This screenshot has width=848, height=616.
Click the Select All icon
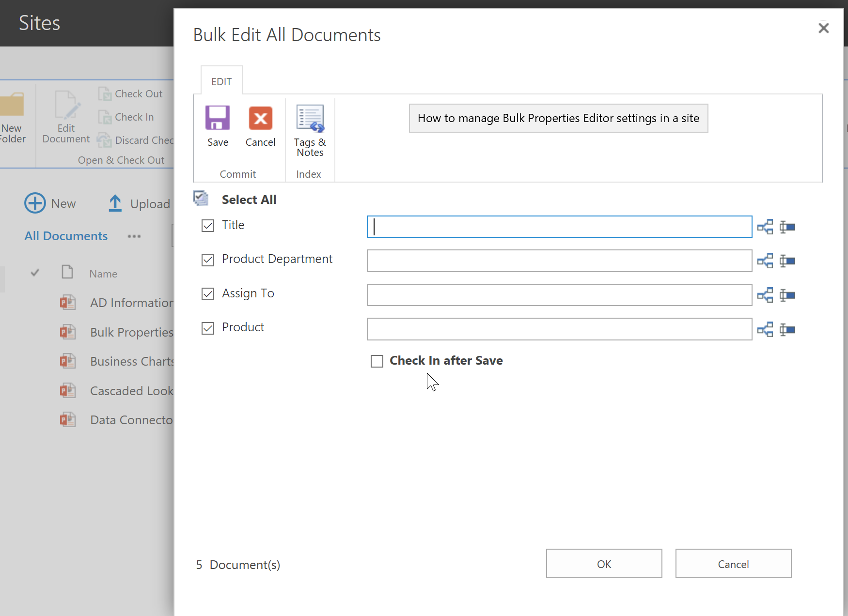tap(201, 198)
